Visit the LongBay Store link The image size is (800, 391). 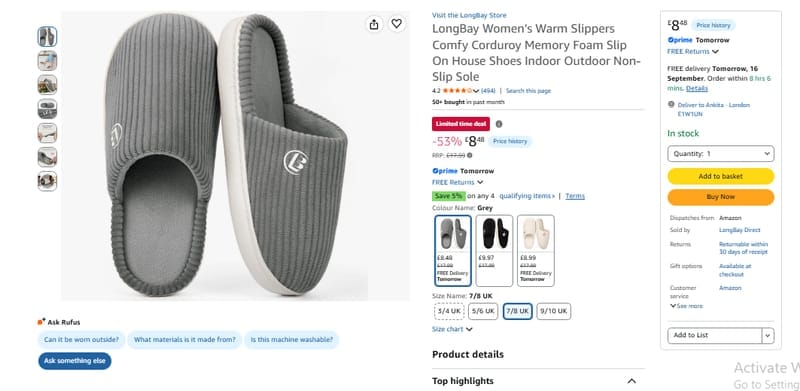click(469, 15)
